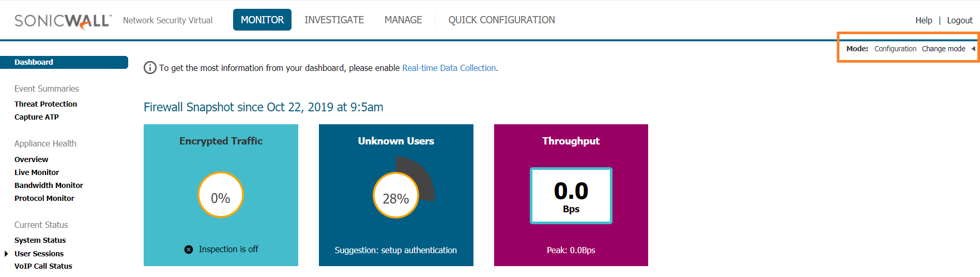980x277 pixels.
Task: Open the Real-time Data Collection link
Action: click(x=449, y=68)
